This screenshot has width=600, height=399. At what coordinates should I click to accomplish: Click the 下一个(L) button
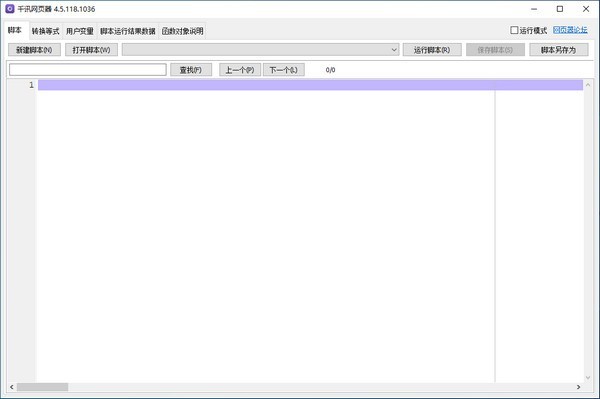tap(284, 70)
